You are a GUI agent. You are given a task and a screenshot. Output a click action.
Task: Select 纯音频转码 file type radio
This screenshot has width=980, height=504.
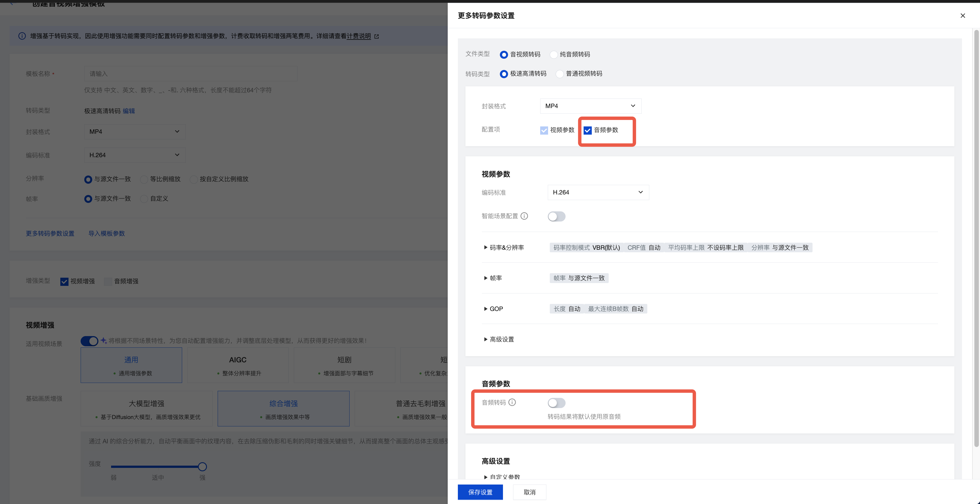click(x=554, y=55)
